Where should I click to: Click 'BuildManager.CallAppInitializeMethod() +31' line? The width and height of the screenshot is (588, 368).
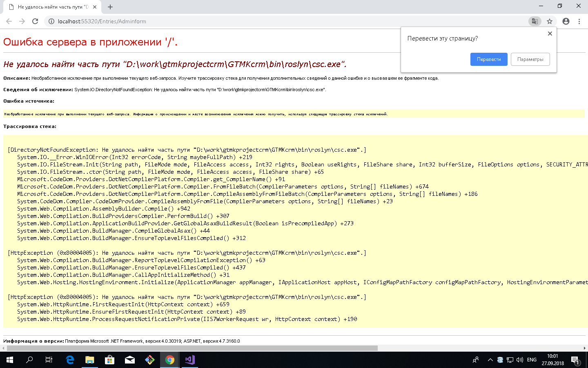123,275
